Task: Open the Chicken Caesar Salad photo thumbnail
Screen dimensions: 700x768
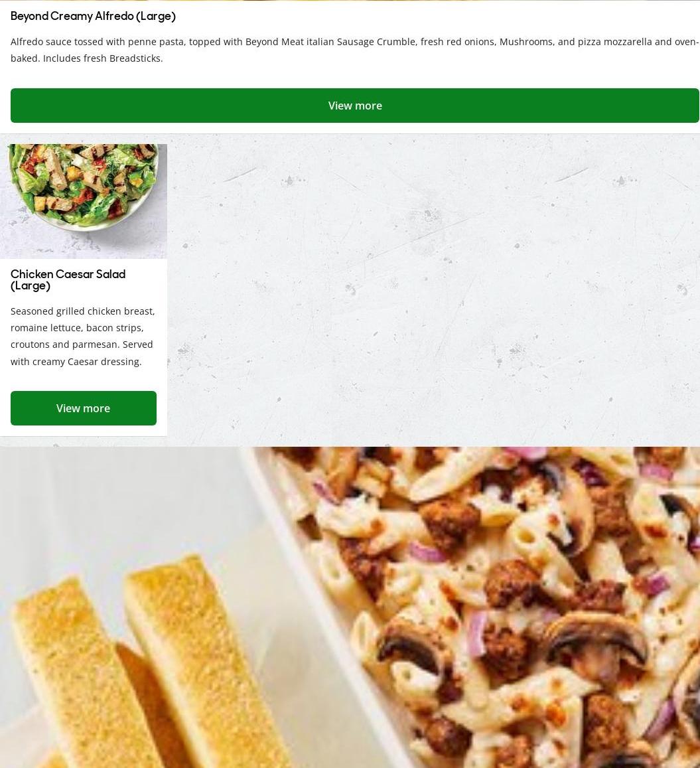Action: click(83, 201)
